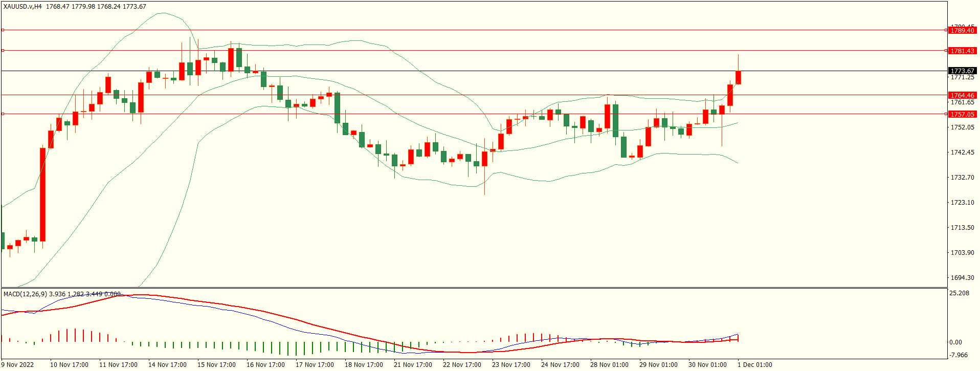Click the 15 Nov 17:00 time label
The width and height of the screenshot is (980, 371).
click(x=216, y=365)
